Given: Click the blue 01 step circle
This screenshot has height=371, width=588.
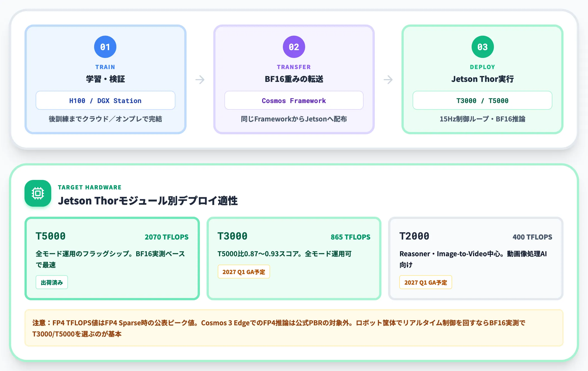Looking at the screenshot, I should coord(105,47).
